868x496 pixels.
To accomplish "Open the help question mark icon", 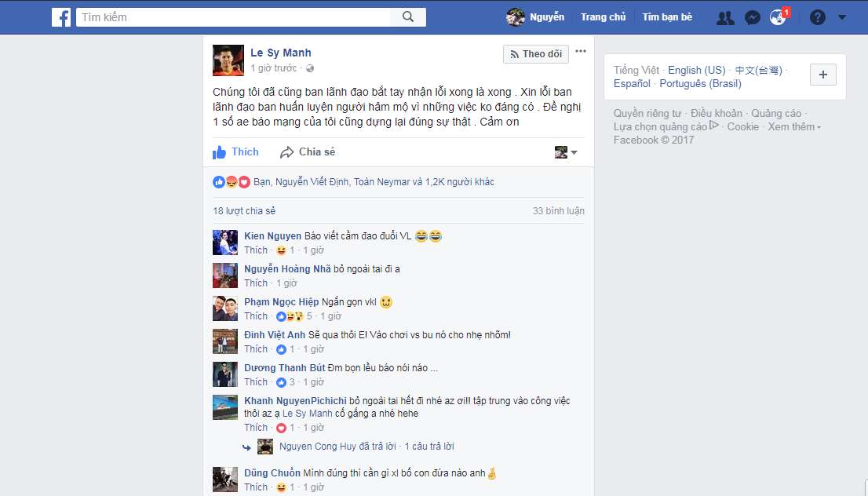I will coord(818,18).
